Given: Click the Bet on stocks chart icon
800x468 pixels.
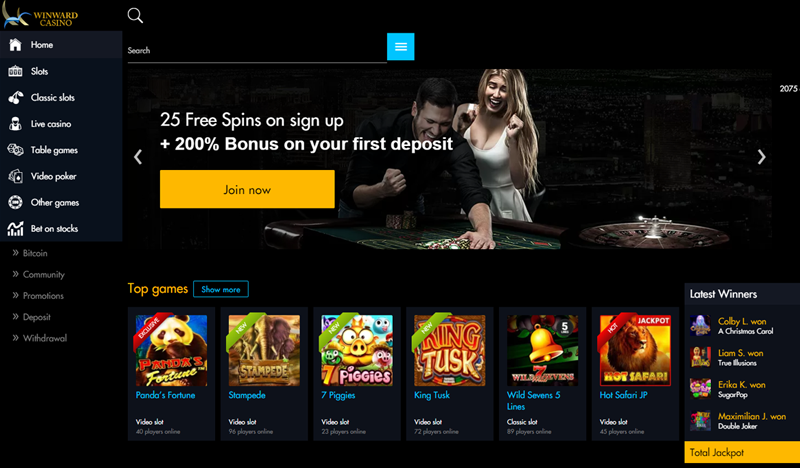Looking at the screenshot, I should pyautogui.click(x=15, y=229).
